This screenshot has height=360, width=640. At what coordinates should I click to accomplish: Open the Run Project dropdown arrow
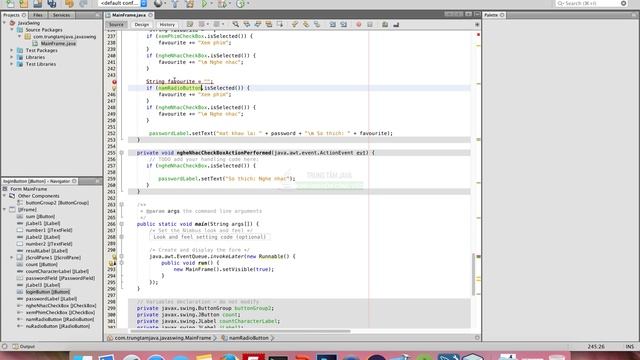click(211, 4)
